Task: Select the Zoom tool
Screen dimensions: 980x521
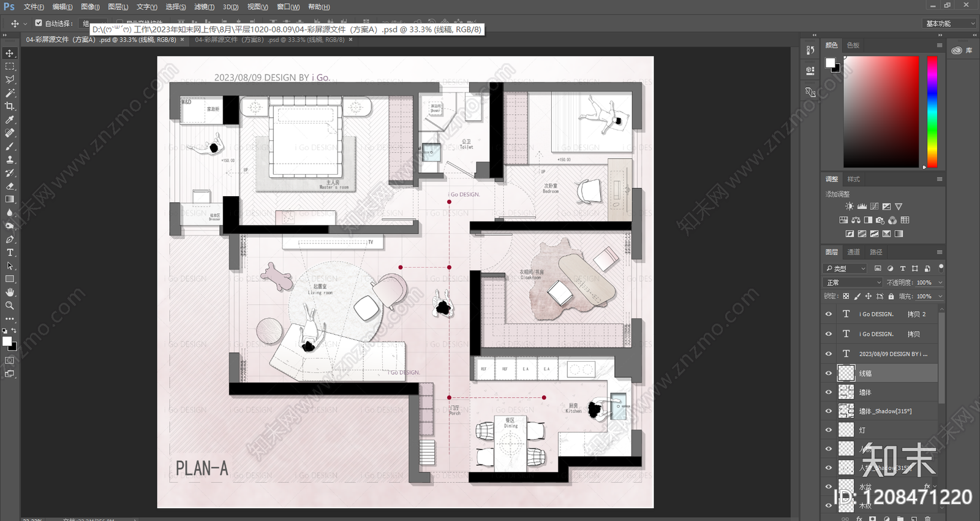Action: click(10, 305)
